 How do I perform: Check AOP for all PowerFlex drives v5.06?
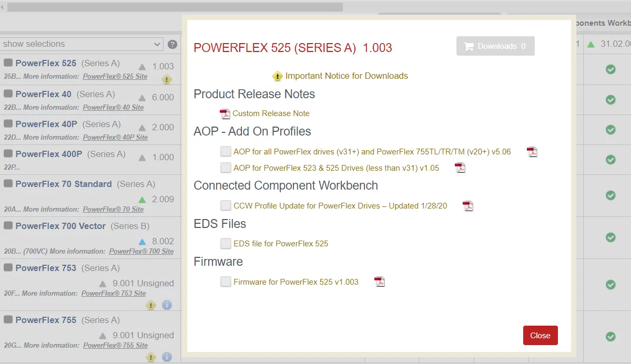pos(226,152)
